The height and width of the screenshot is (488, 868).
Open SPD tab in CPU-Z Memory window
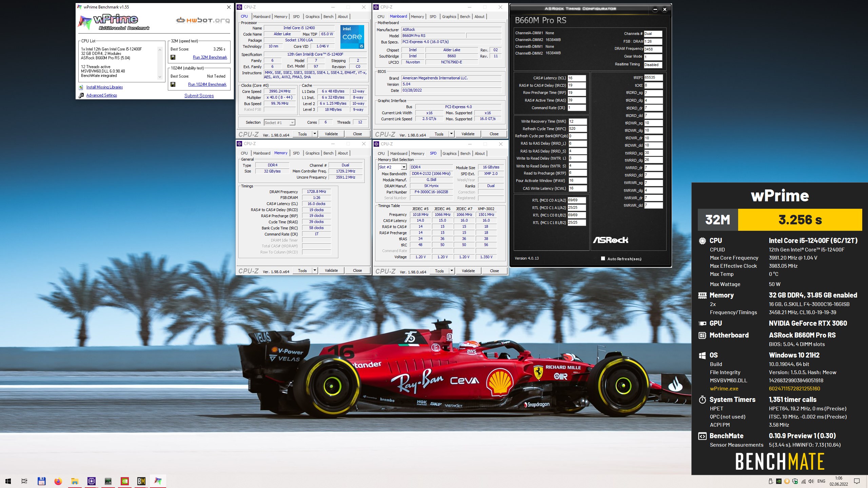click(x=296, y=153)
